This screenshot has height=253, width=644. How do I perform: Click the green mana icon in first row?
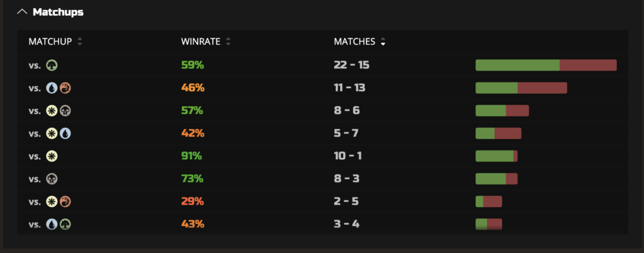pos(52,65)
